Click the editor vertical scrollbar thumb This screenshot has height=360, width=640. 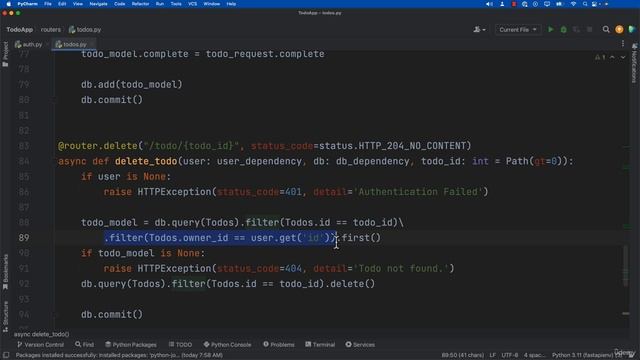click(626, 266)
